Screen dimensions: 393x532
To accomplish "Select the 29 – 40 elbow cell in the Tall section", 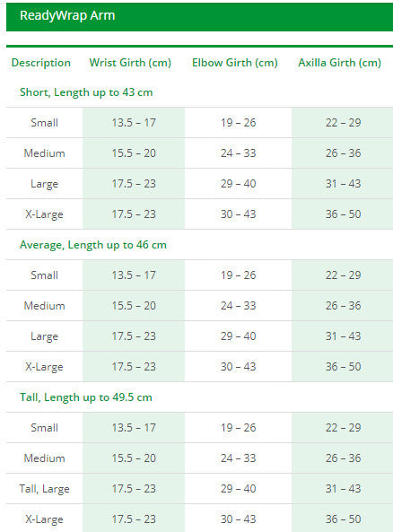I will coord(239,489).
